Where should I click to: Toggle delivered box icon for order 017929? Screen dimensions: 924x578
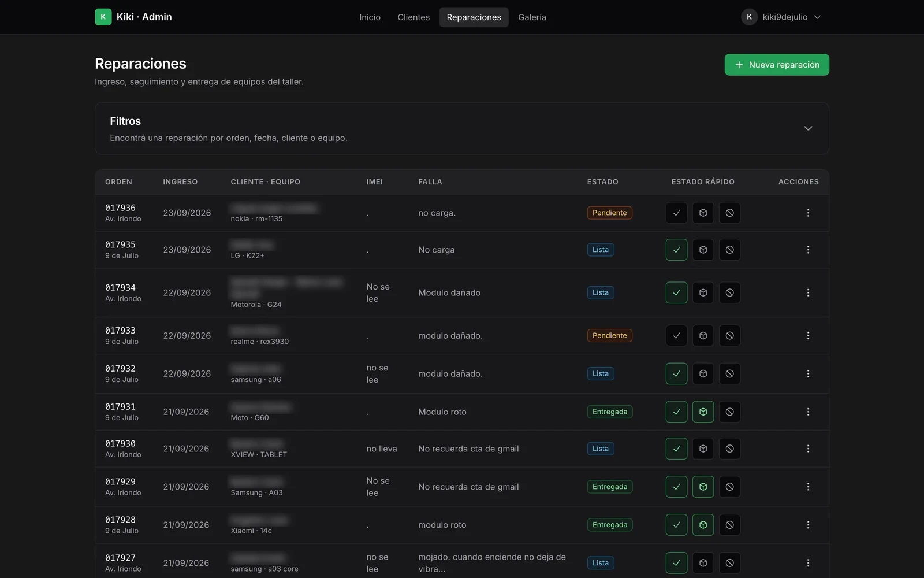click(703, 487)
